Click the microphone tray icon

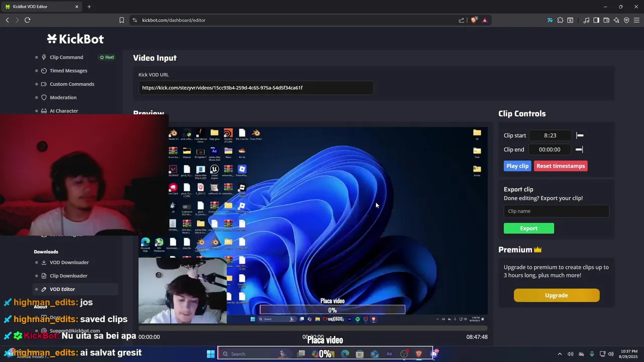click(592, 354)
